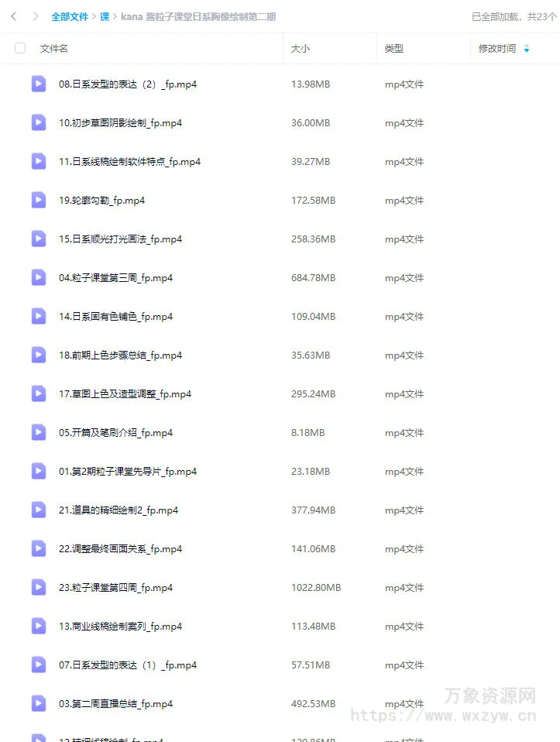The image size is (560, 742).
Task: Open the 课 breadcrumb folder
Action: (105, 17)
